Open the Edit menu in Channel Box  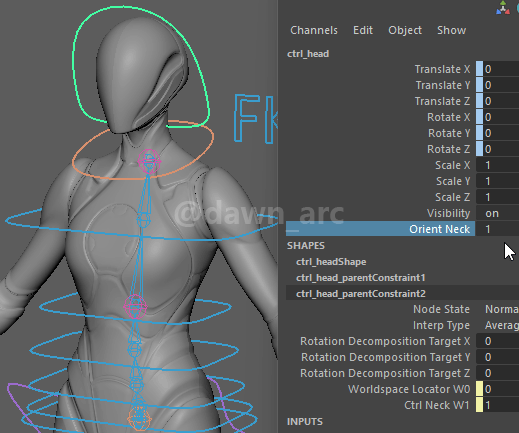pos(363,30)
